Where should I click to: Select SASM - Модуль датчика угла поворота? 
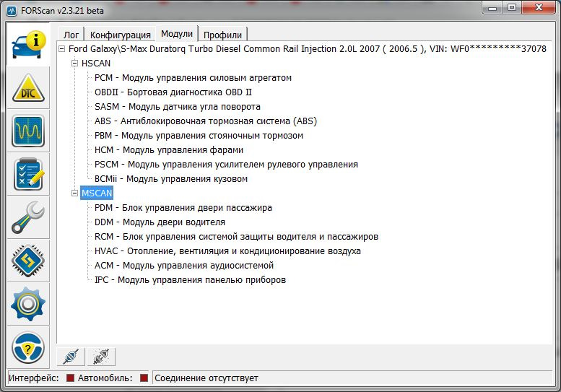178,107
